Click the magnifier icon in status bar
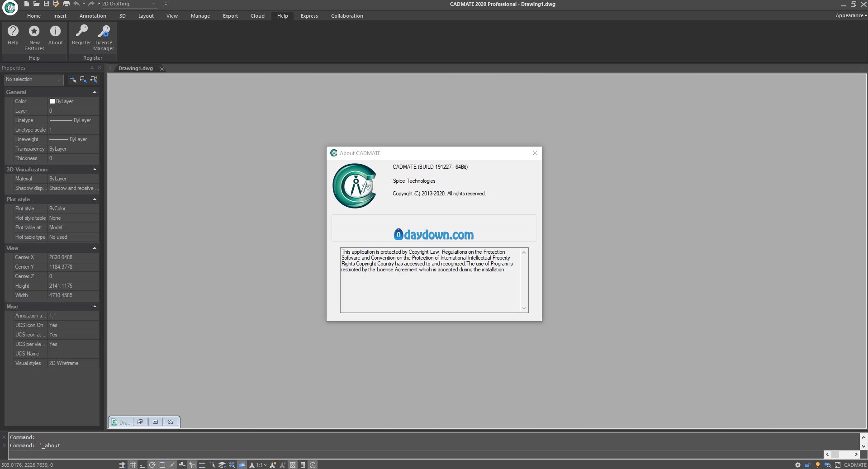Screen dimensions: 868x469 tap(232, 465)
